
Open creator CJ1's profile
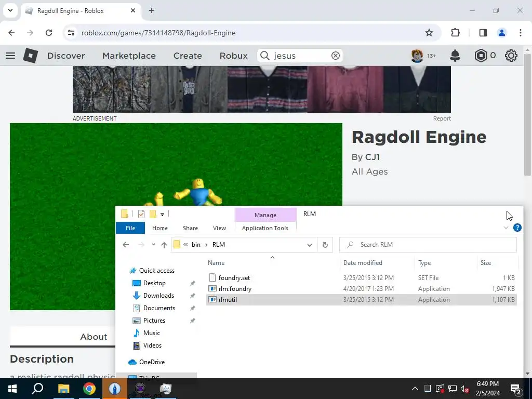[372, 157]
